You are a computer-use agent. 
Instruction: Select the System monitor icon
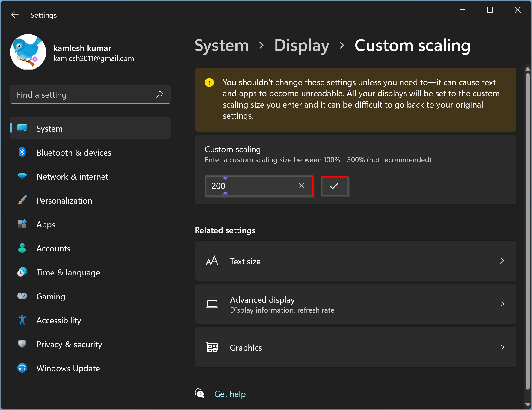(x=22, y=128)
